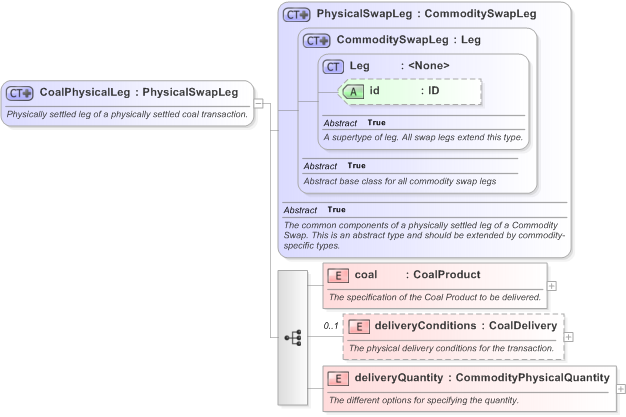Click 'The specification of the Coal Product' text
Screen dimensions: 626x417
tap(435, 297)
